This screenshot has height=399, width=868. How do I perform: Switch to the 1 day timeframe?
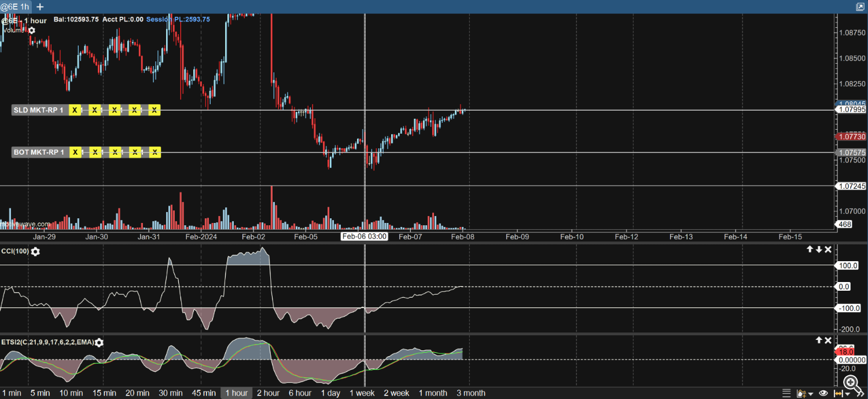330,393
